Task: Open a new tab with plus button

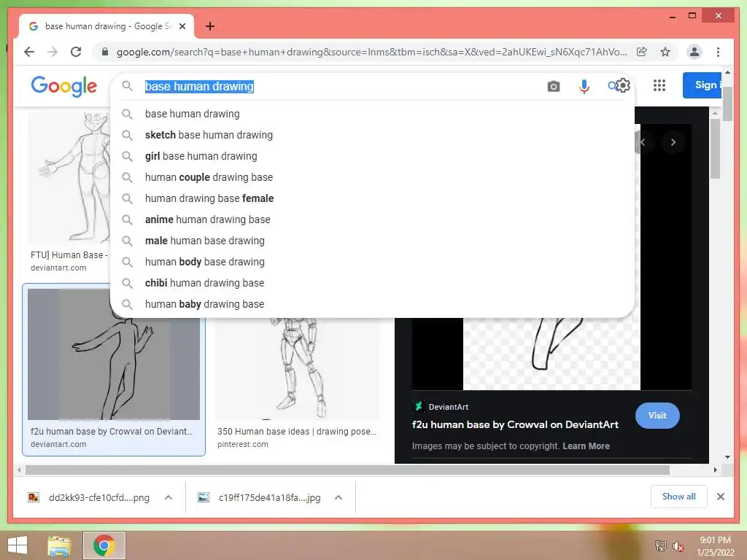Action: click(x=209, y=26)
